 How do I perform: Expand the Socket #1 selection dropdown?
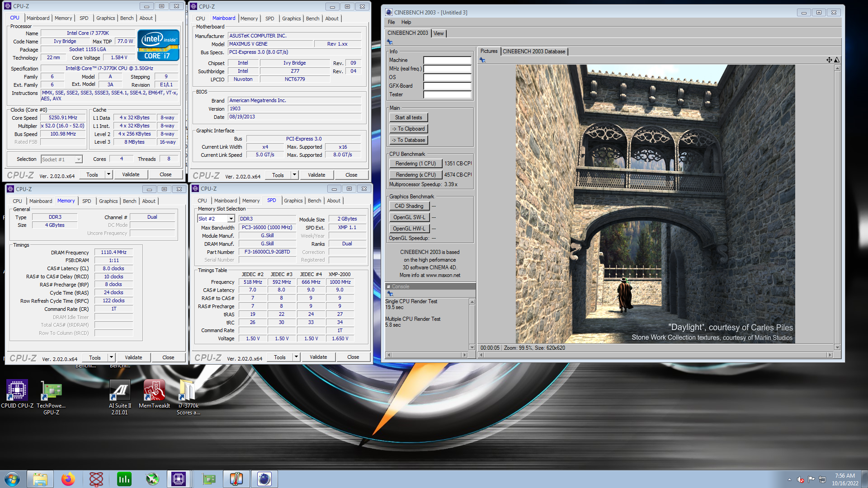coord(79,159)
